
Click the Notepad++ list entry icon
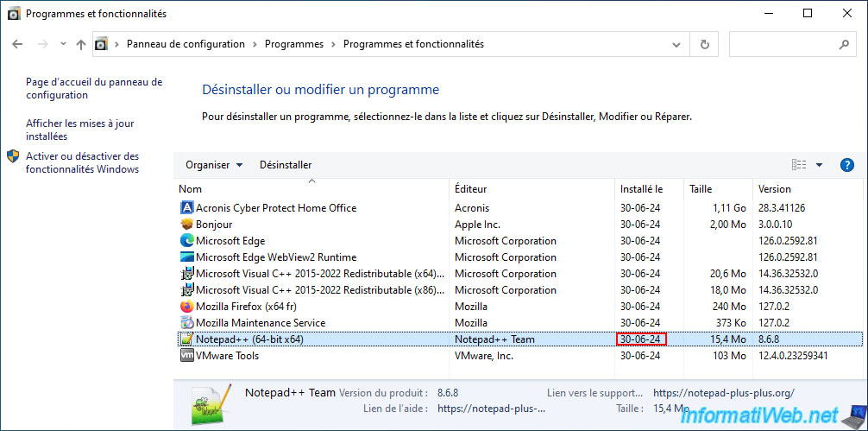click(x=187, y=339)
